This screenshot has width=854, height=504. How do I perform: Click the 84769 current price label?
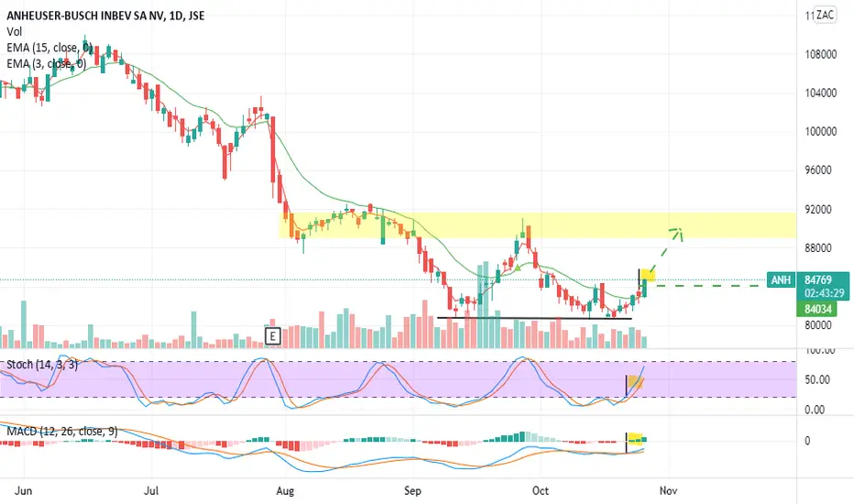[x=818, y=280]
